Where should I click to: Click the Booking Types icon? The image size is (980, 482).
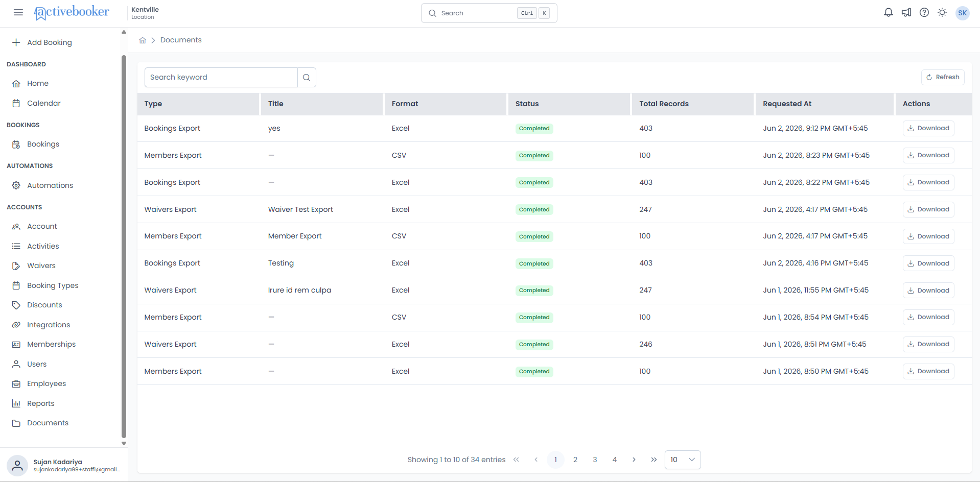16,285
